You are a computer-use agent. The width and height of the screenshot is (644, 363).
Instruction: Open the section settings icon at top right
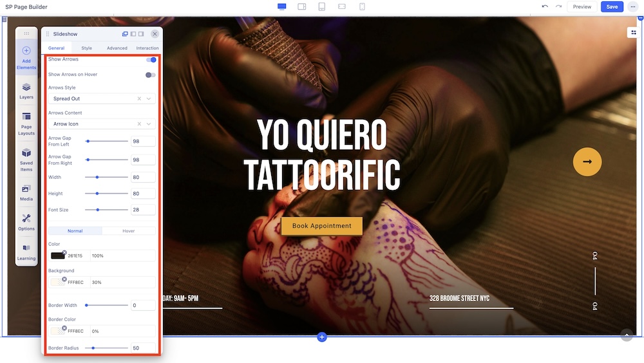pos(633,32)
